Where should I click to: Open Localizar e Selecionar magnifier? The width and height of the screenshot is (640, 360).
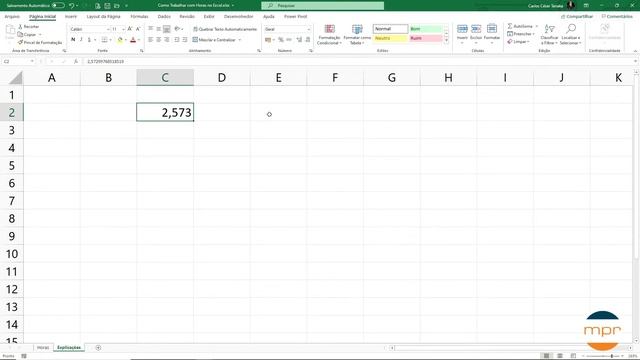(570, 34)
